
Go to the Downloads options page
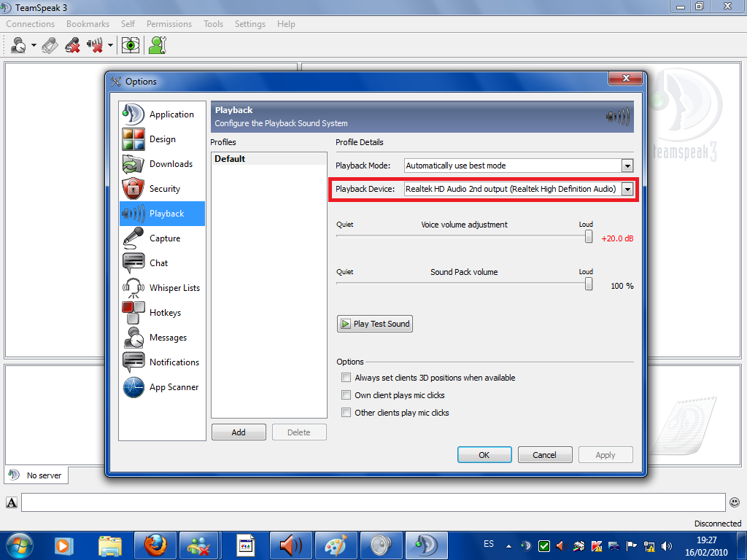162,164
